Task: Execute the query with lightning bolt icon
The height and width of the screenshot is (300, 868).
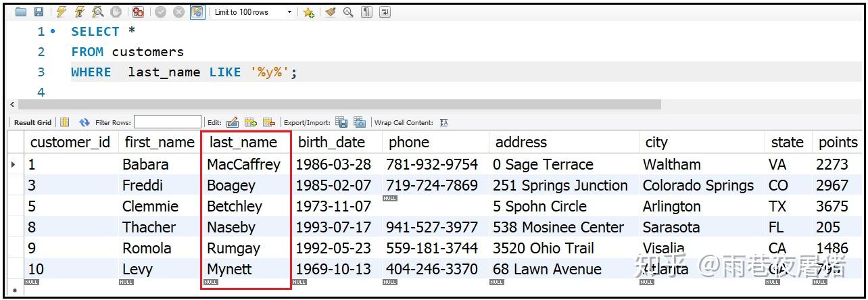Action: (x=61, y=12)
